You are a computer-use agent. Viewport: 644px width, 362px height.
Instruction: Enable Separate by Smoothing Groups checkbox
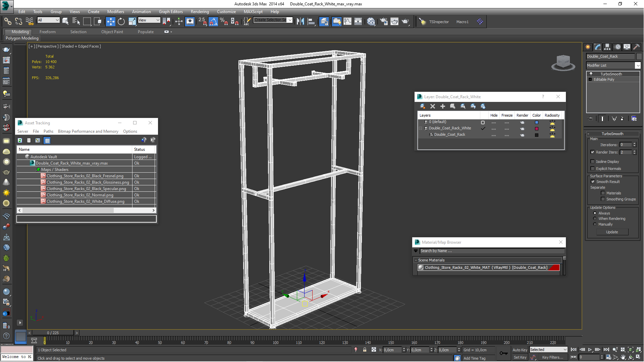click(603, 199)
